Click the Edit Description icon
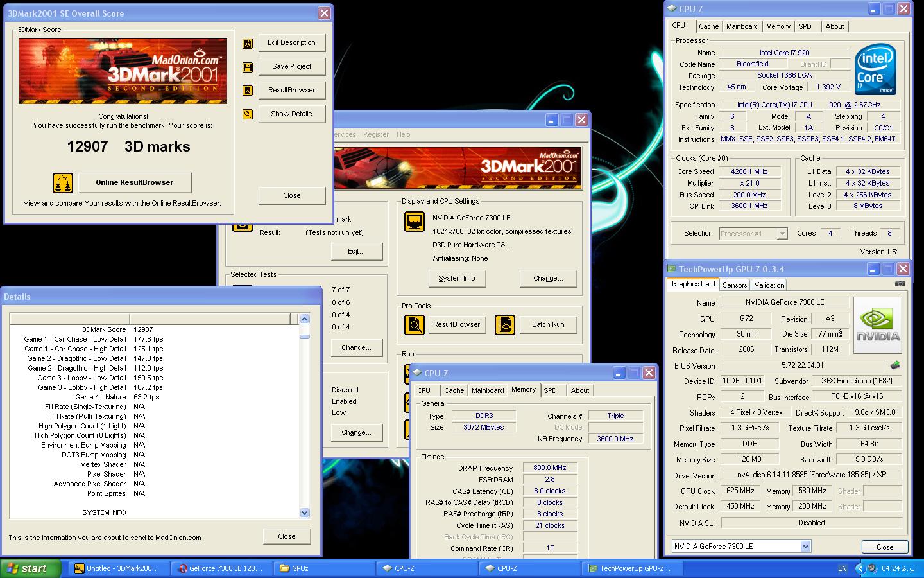 click(248, 44)
